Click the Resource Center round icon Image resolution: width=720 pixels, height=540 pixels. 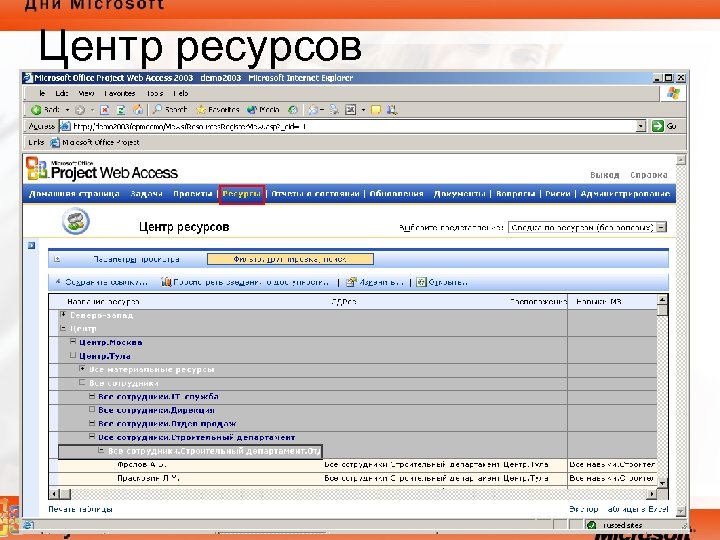pos(76,221)
